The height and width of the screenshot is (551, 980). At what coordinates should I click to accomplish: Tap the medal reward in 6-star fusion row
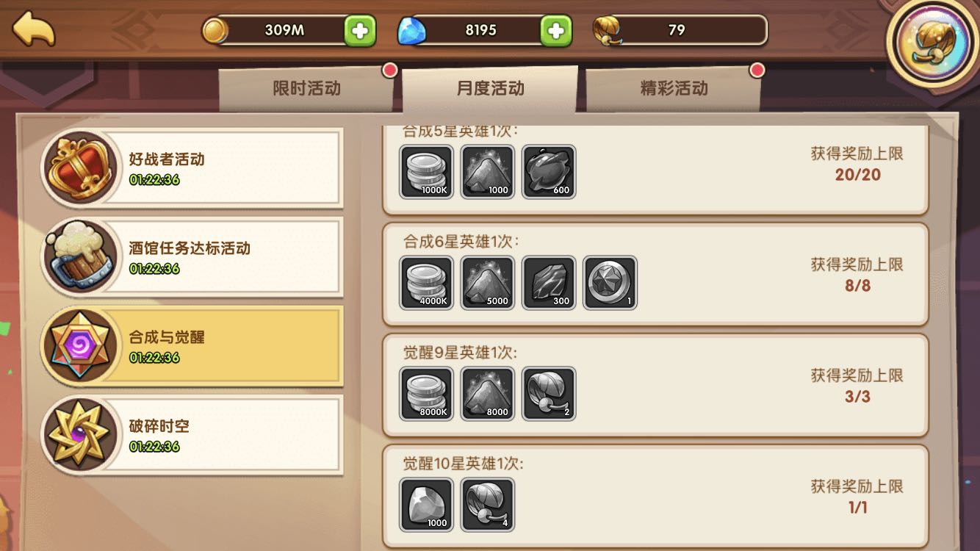pyautogui.click(x=610, y=283)
